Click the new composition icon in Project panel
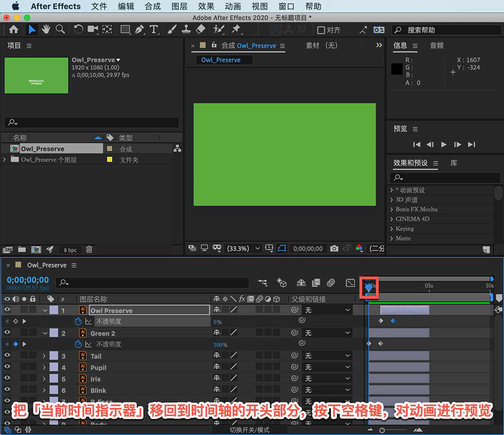The image size is (504, 435). [x=36, y=250]
